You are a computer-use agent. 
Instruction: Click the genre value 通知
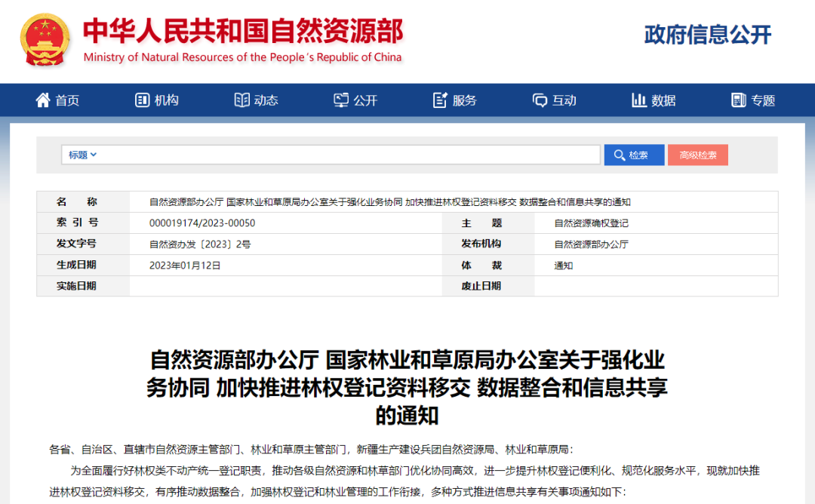[x=564, y=266]
